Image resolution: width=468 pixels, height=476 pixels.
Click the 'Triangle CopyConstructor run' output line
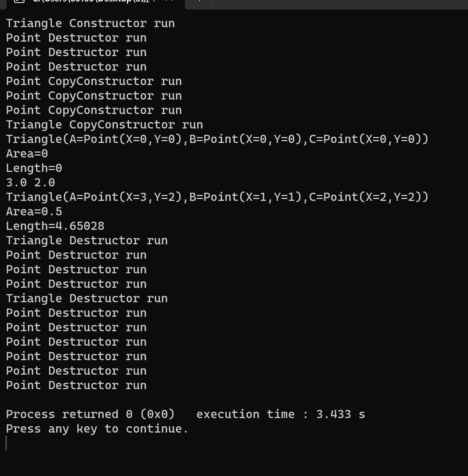click(104, 125)
